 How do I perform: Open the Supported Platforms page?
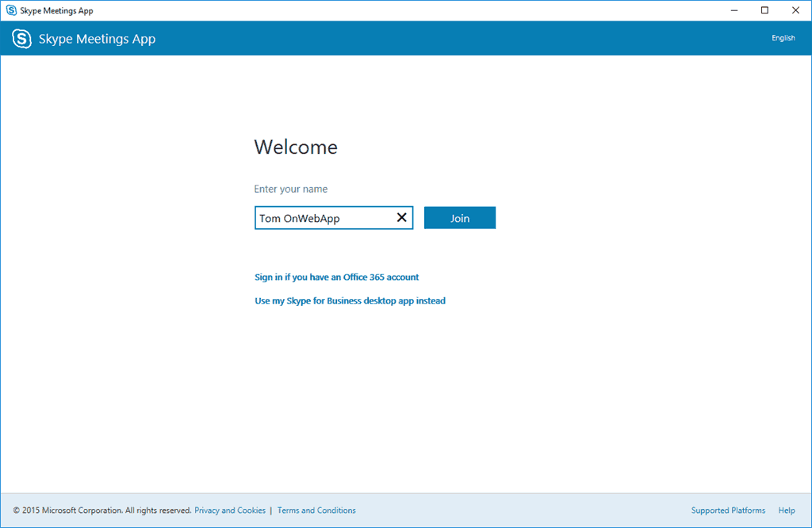coord(728,511)
